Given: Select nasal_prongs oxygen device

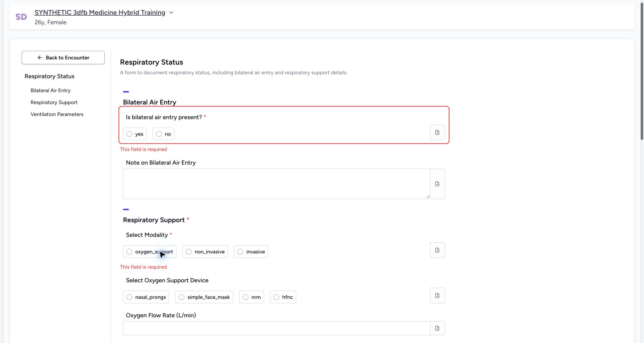Looking at the screenshot, I should pyautogui.click(x=146, y=297).
